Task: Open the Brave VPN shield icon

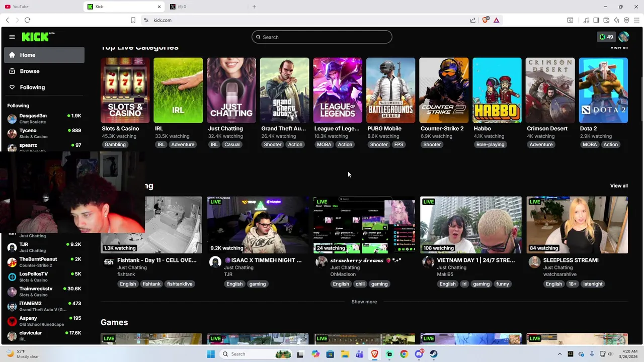Action: click(626, 20)
